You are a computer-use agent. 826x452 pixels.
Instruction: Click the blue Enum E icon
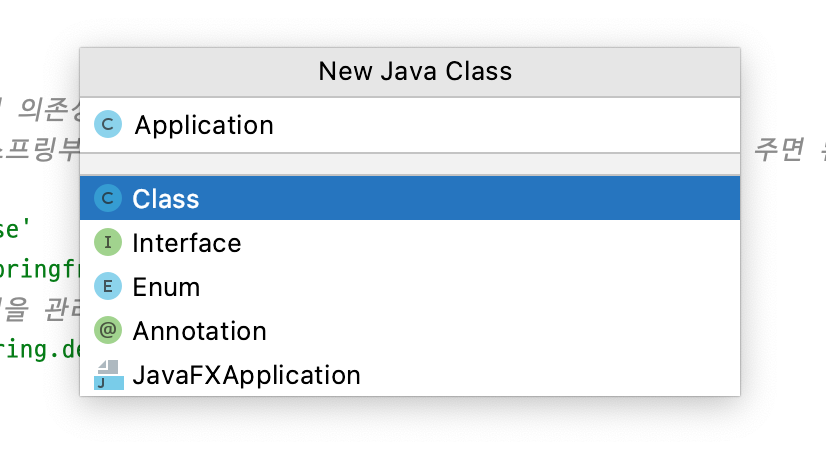point(108,287)
